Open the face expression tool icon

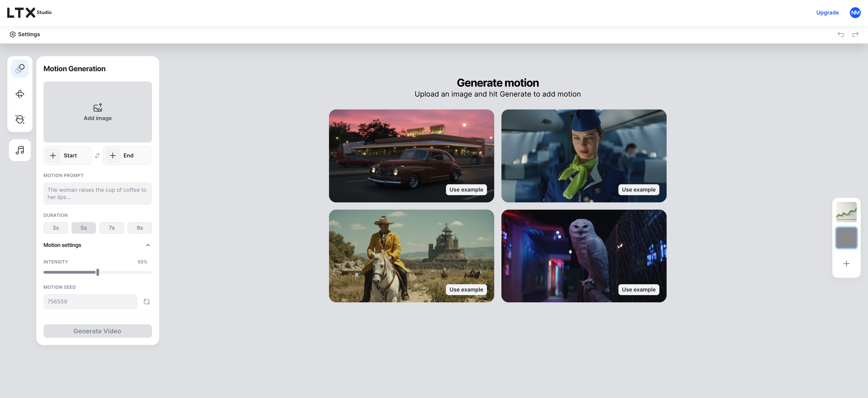[x=20, y=119]
